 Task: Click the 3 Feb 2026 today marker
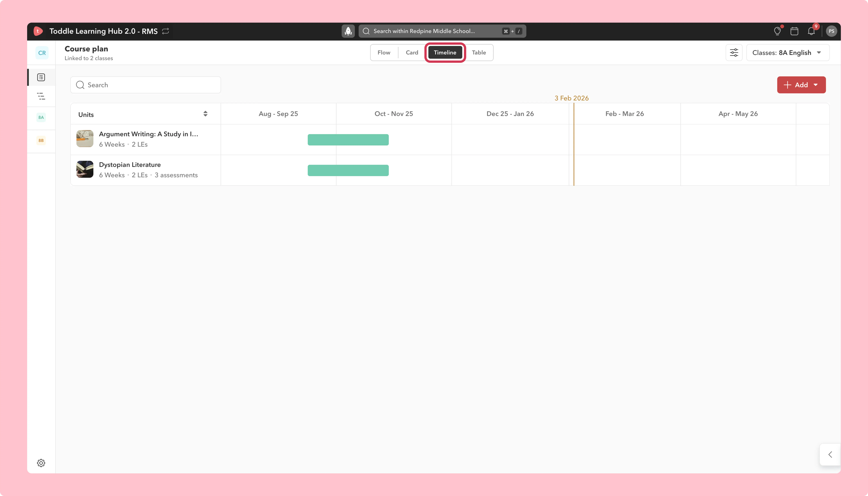point(571,98)
